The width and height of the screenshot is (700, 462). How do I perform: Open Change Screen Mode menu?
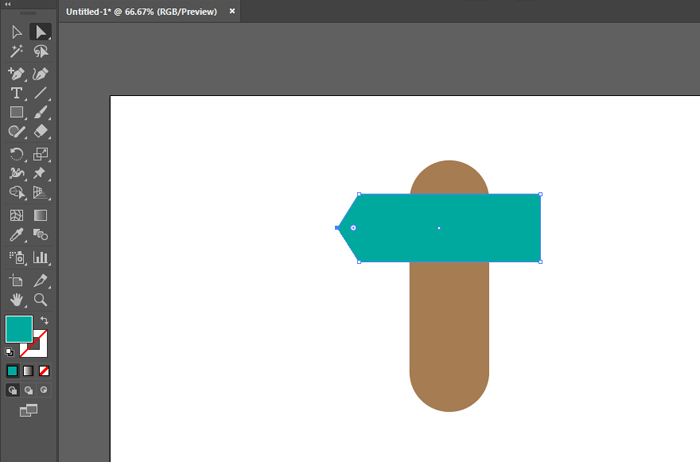pos(29,410)
